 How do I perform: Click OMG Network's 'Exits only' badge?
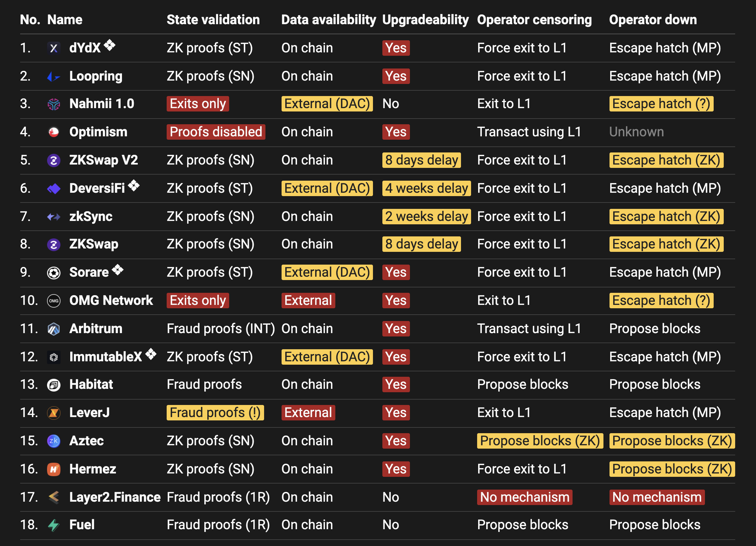click(x=198, y=301)
